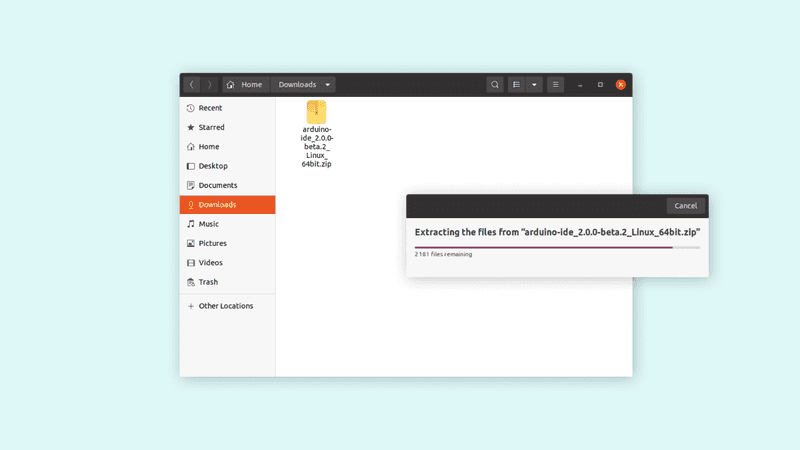The image size is (800, 450).
Task: Cancel the extraction
Action: tap(685, 206)
